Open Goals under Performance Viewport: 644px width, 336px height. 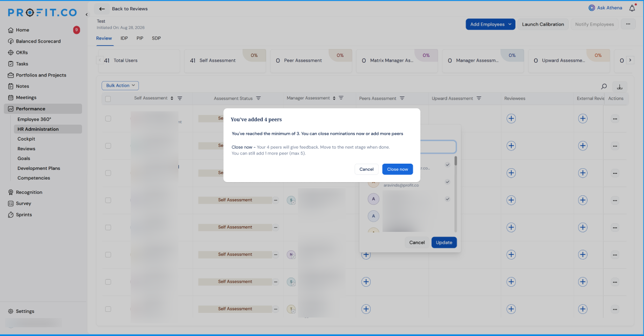pyautogui.click(x=24, y=159)
